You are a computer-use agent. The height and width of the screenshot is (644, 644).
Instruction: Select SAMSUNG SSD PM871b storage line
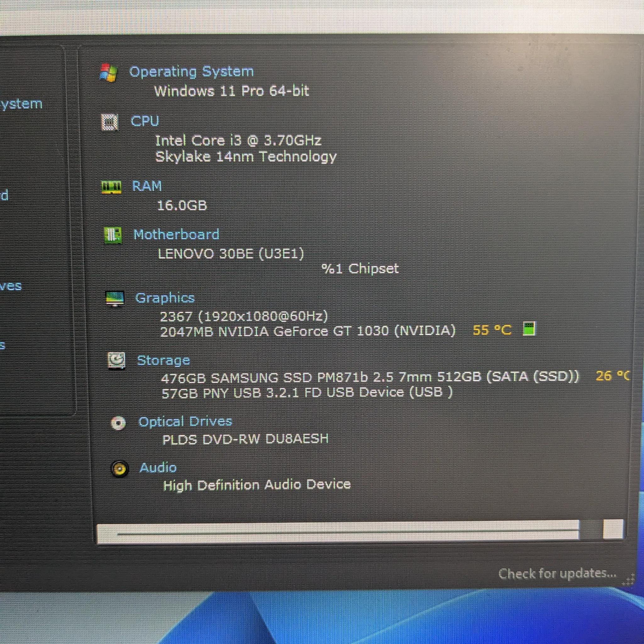370,377
